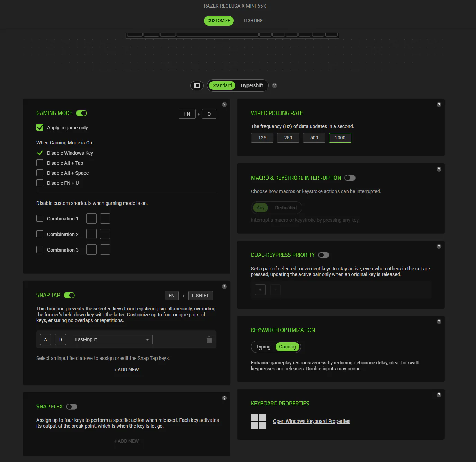
Task: Check Disable Alt + Tab
Action: pos(40,163)
